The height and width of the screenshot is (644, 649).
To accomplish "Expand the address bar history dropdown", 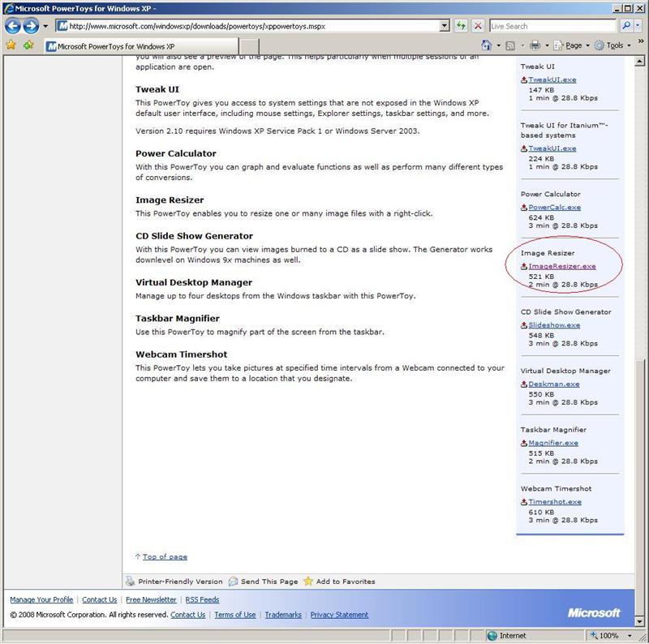I will (x=445, y=26).
